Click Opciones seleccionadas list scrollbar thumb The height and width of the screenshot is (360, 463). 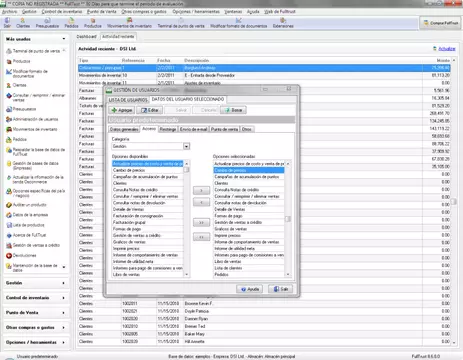coord(288,219)
